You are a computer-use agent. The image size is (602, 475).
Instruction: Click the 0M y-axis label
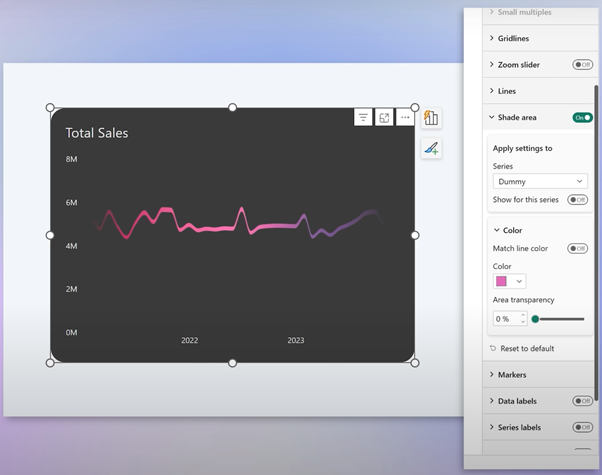71,332
